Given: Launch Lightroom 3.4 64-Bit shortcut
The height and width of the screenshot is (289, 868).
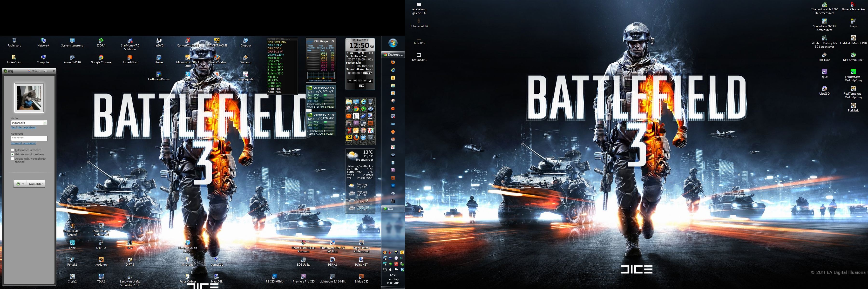Looking at the screenshot, I should tap(332, 278).
